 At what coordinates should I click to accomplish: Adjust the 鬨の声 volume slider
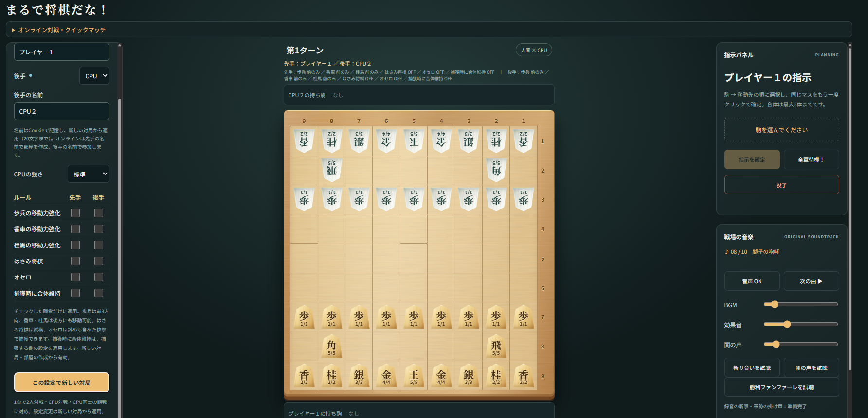[x=801, y=344]
